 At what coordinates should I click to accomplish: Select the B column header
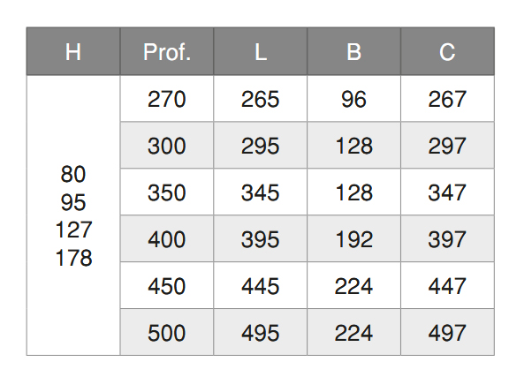click(x=354, y=52)
